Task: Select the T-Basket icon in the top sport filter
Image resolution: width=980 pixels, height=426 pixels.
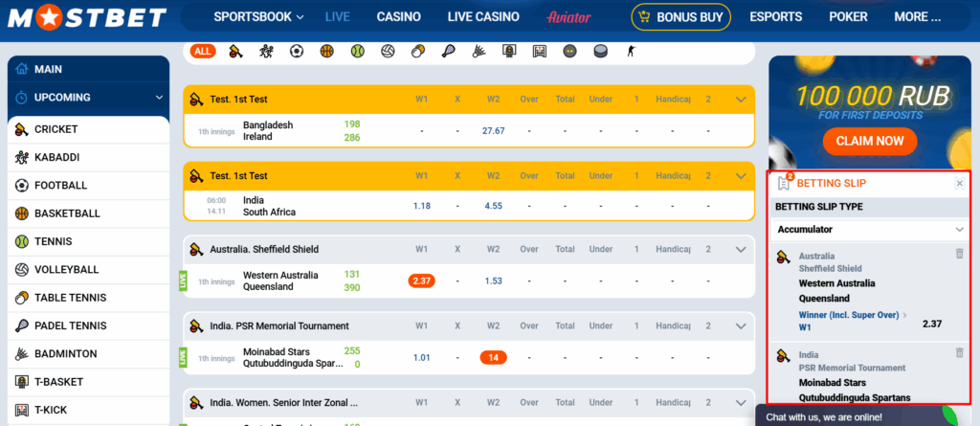Action: (x=509, y=52)
